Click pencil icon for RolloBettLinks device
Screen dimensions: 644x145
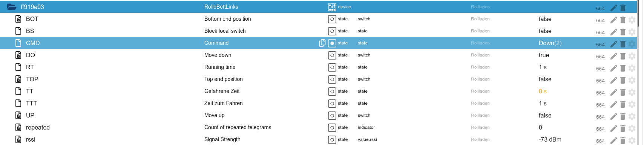click(613, 8)
